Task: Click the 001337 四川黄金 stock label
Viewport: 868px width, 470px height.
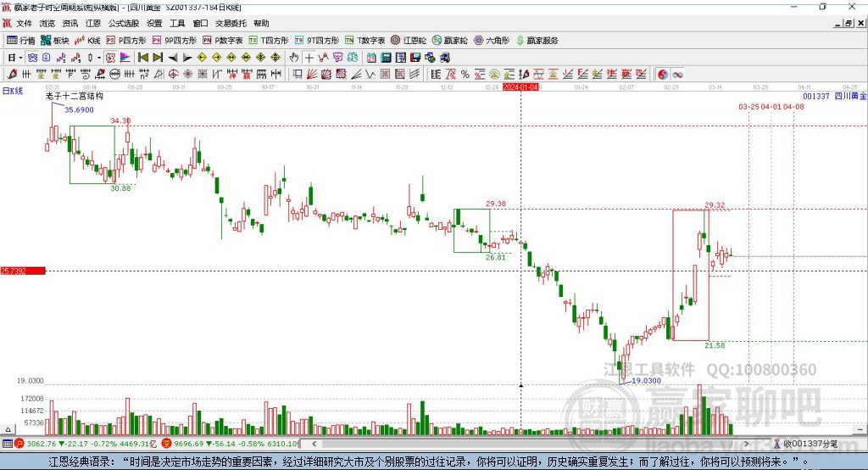Action: click(835, 96)
